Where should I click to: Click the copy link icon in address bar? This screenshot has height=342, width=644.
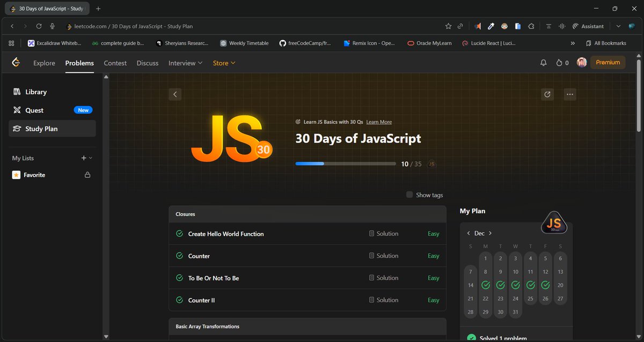pos(460,26)
